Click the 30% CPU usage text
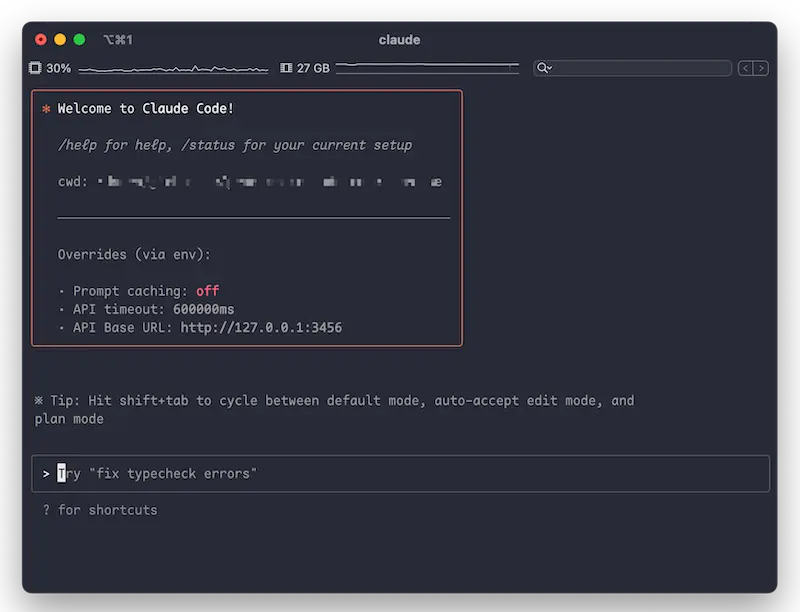This screenshot has width=800, height=612. pyautogui.click(x=59, y=68)
